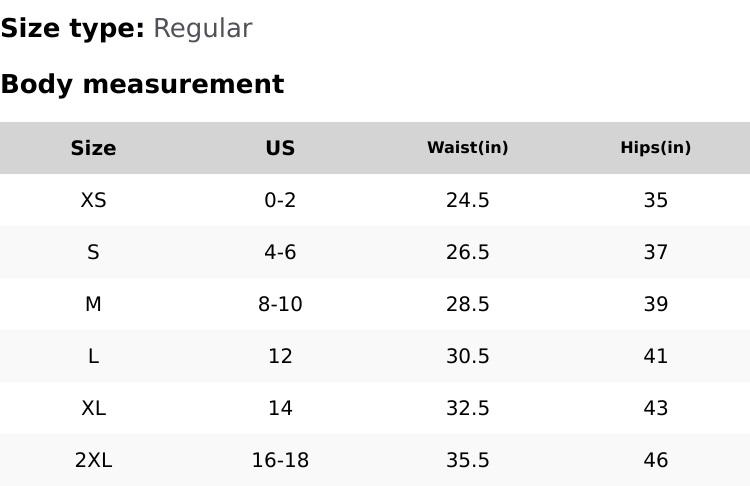Select the M size cell
The height and width of the screenshot is (486, 750).
pos(93,304)
